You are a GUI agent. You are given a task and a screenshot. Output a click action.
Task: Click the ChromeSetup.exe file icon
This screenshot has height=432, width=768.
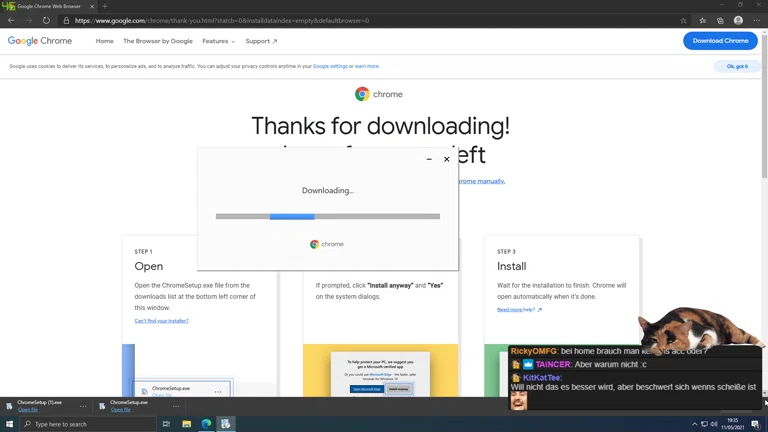pos(102,406)
